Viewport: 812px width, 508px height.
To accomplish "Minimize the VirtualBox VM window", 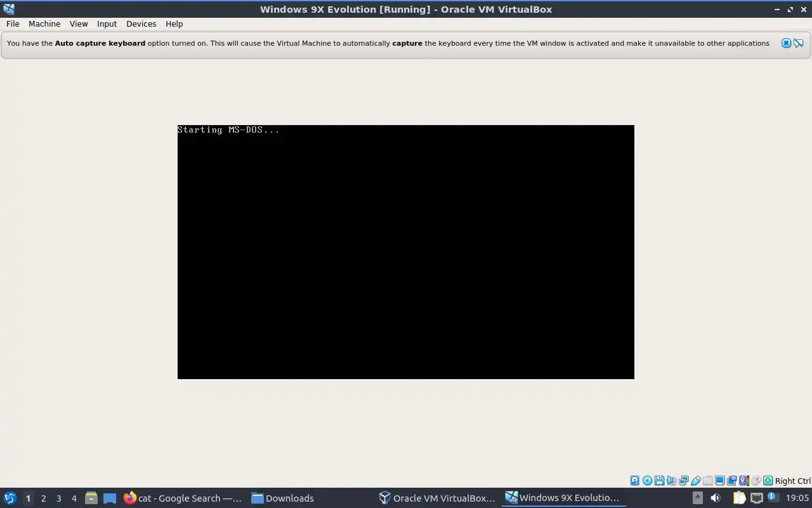I will [x=777, y=10].
